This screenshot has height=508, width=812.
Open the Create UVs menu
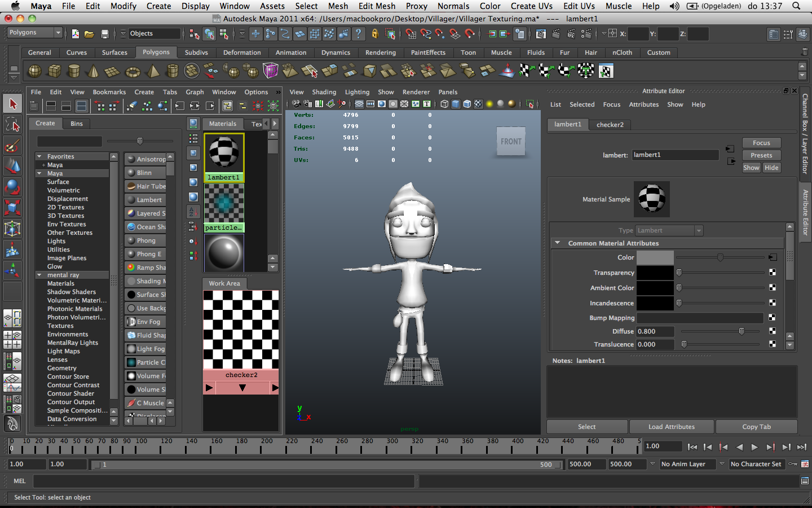click(531, 6)
